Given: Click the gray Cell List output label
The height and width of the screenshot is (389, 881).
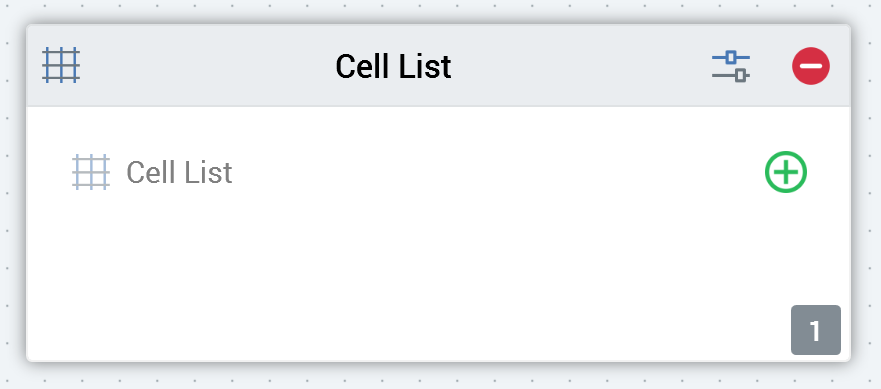Looking at the screenshot, I should 179,172.
